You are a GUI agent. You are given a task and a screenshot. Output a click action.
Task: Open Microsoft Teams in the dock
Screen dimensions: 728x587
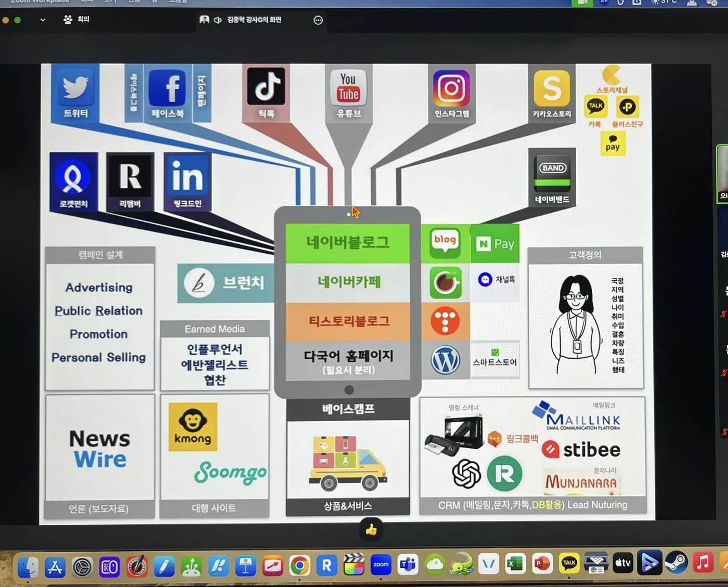click(x=408, y=565)
